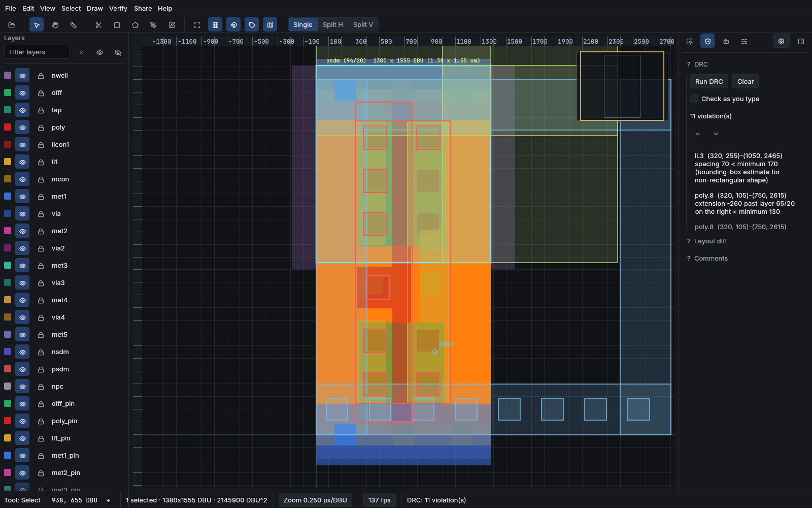Open the DRC shield panel icon
812x508 pixels.
(707, 41)
